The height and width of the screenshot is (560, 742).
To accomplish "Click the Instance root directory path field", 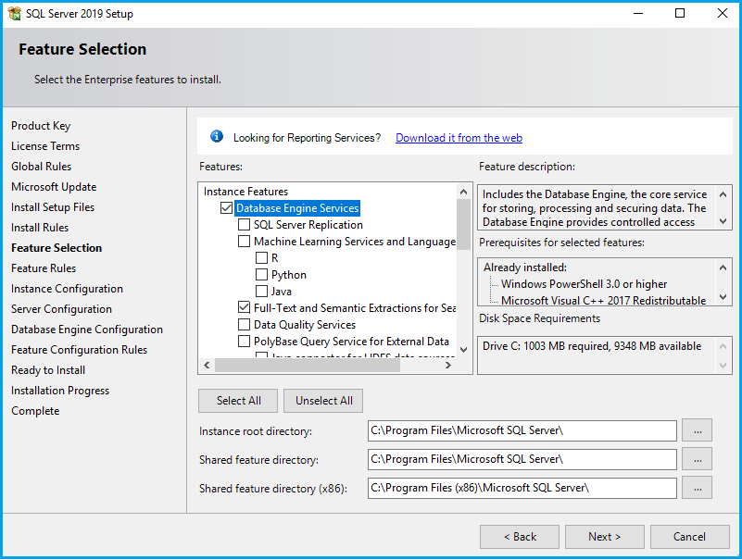I will tap(522, 430).
